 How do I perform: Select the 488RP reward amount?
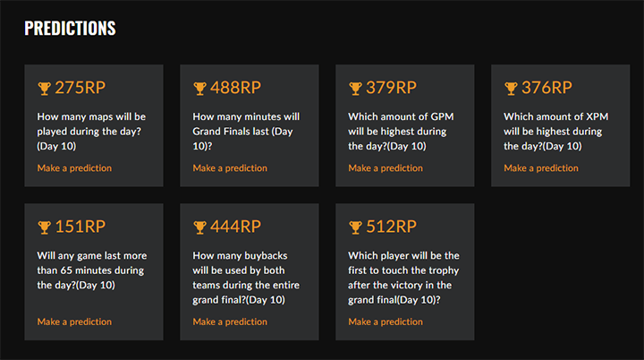click(x=235, y=88)
